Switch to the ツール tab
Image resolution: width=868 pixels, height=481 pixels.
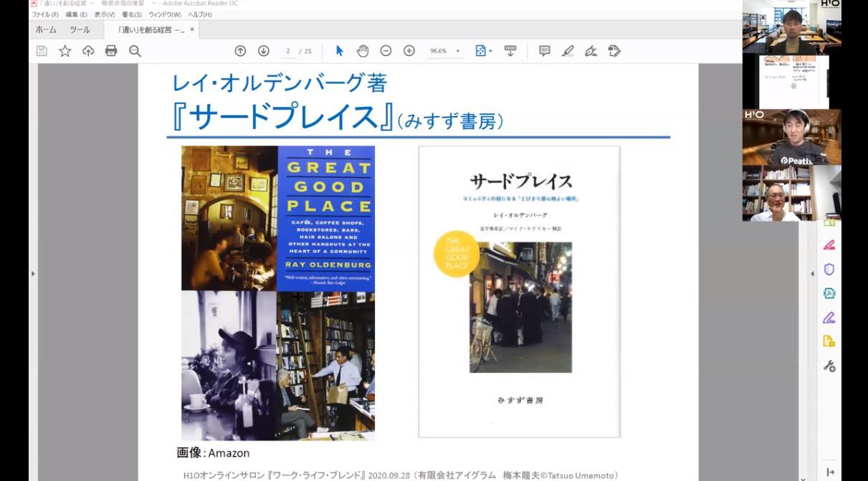(80, 29)
